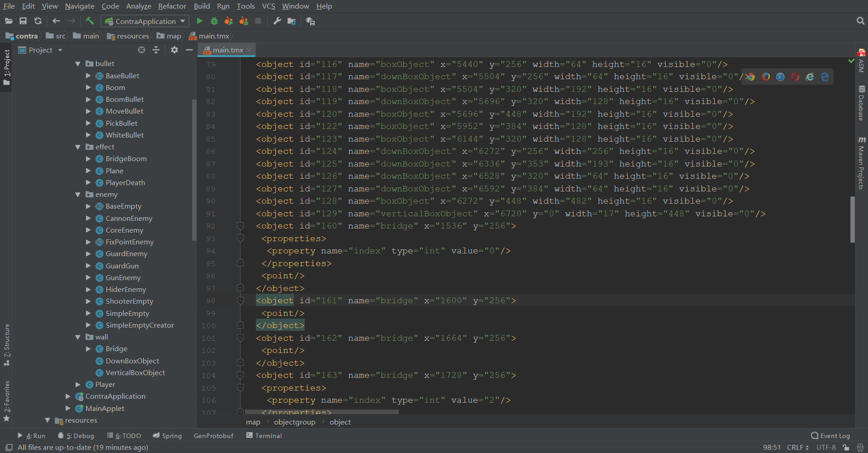This screenshot has width=868, height=453.
Task: Open the Run tool window
Action: 32,436
